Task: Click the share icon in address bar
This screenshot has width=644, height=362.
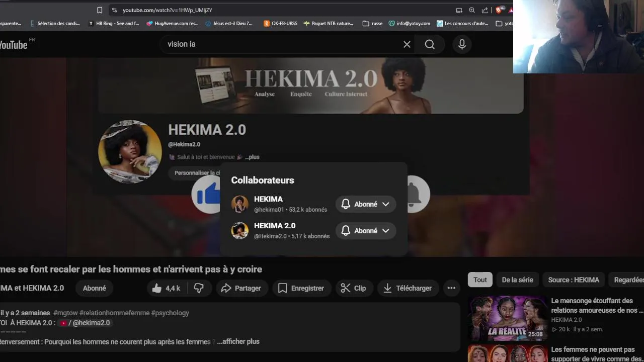Action: 485,10
